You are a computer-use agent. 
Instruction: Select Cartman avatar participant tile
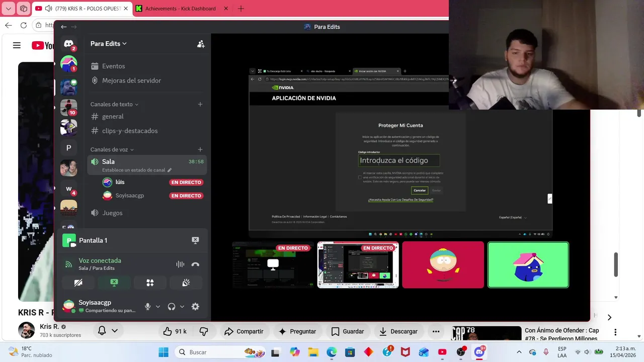tap(443, 265)
